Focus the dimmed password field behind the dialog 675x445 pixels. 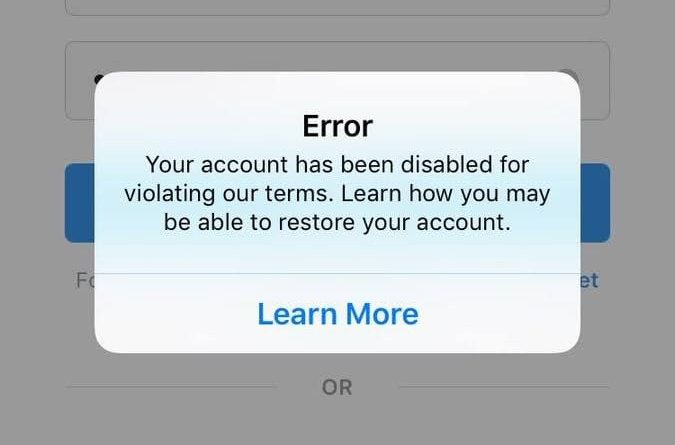(338, 80)
